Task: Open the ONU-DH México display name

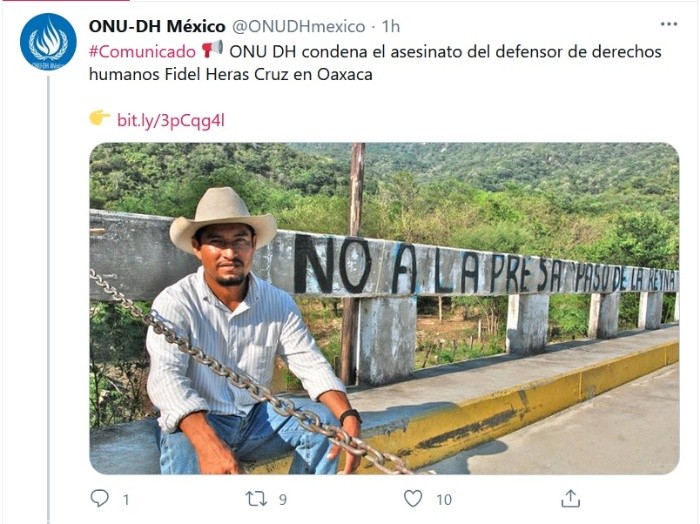Action: click(157, 26)
